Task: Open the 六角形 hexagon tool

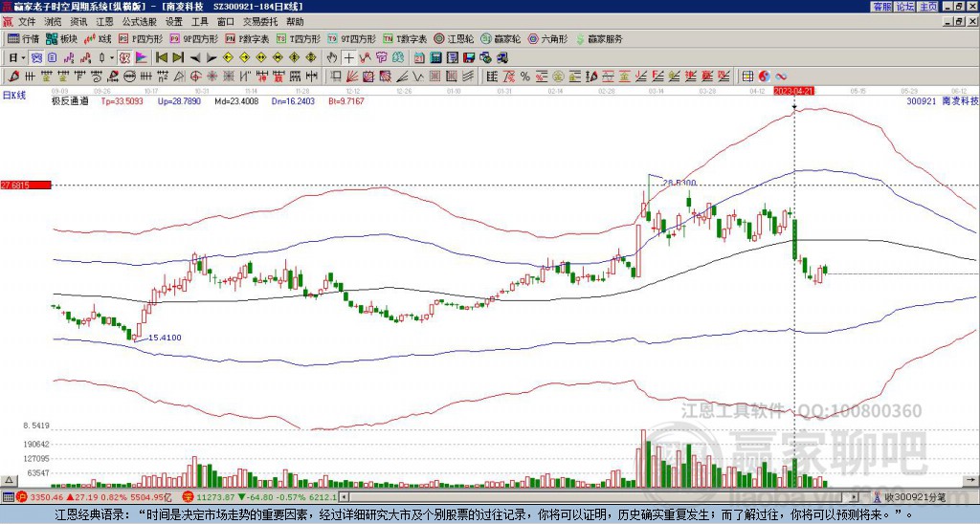Action: 547,38
